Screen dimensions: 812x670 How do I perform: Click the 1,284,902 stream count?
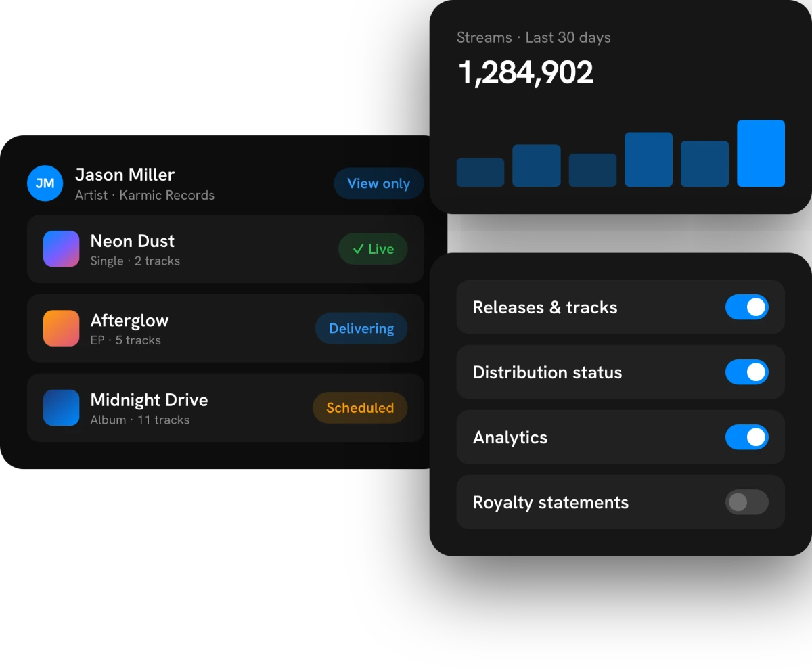click(x=526, y=72)
